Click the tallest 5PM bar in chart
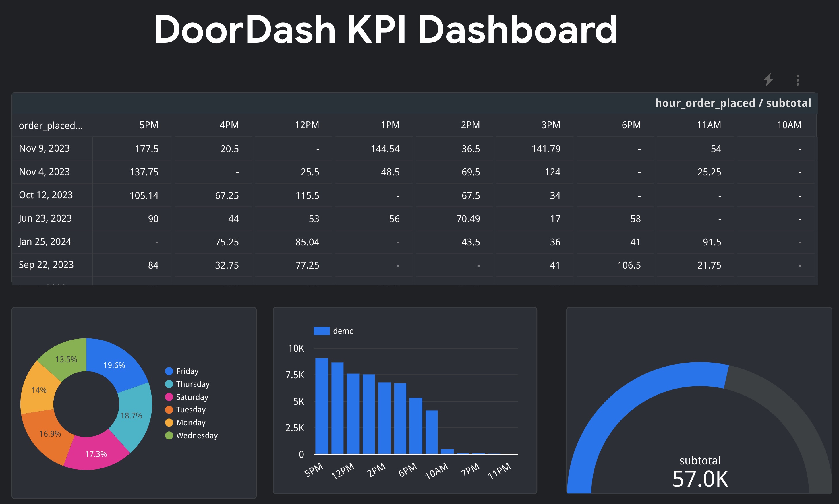 point(321,406)
